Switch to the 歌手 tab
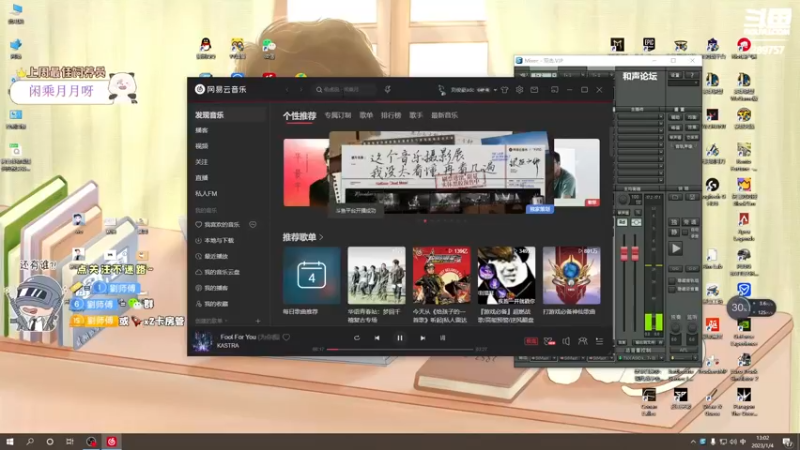Screen dimensions: 800x450 [x=416, y=115]
